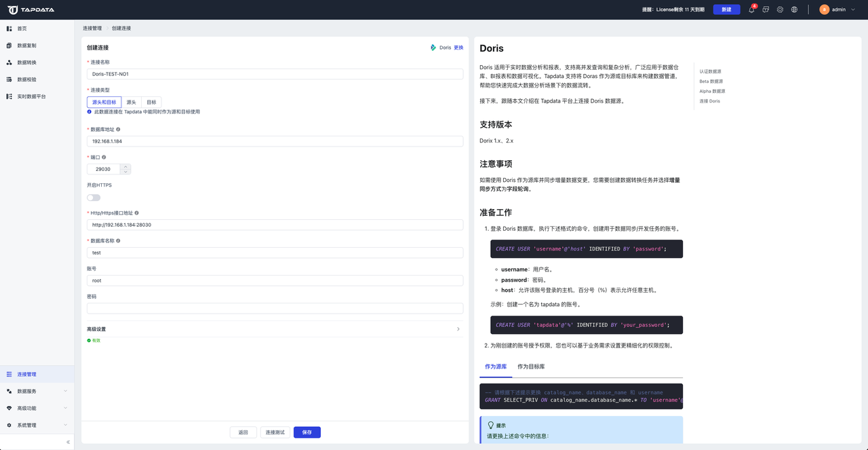Image resolution: width=868 pixels, height=450 pixels.
Task: Click the 数据复制 sidebar icon
Action: coord(9,45)
